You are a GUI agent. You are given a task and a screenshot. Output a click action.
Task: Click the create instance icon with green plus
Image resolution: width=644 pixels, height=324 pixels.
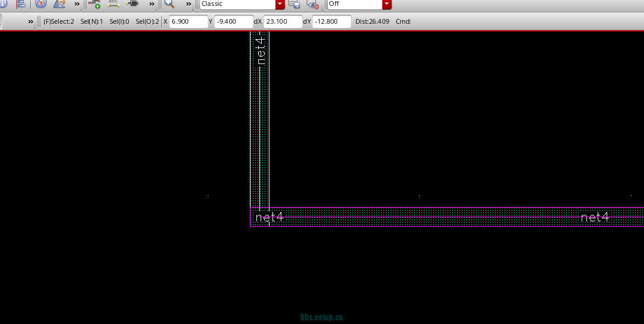point(94,4)
